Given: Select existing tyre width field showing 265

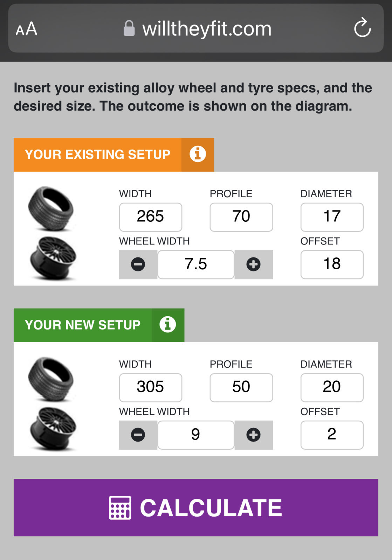Looking at the screenshot, I should point(151,217).
